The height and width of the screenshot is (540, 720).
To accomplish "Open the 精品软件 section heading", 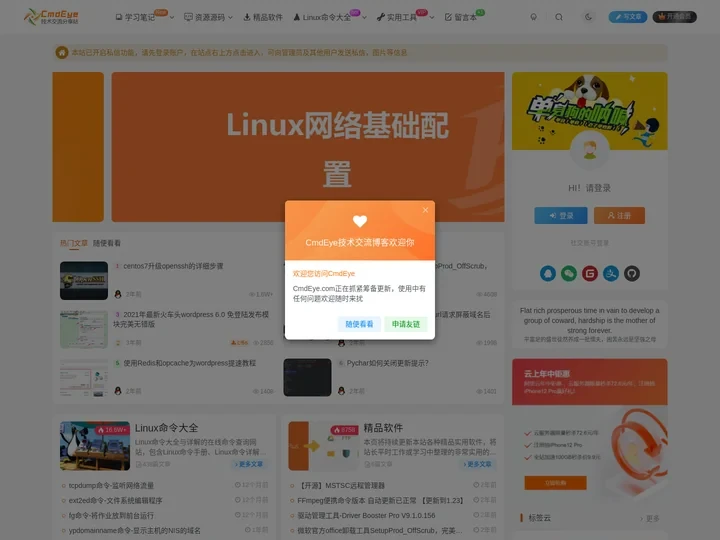I will point(383,428).
